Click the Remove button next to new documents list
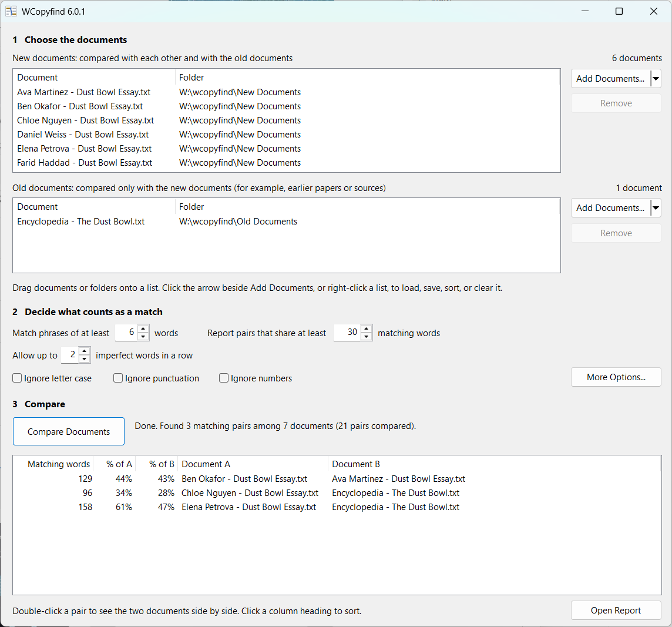672x627 pixels. 616,103
